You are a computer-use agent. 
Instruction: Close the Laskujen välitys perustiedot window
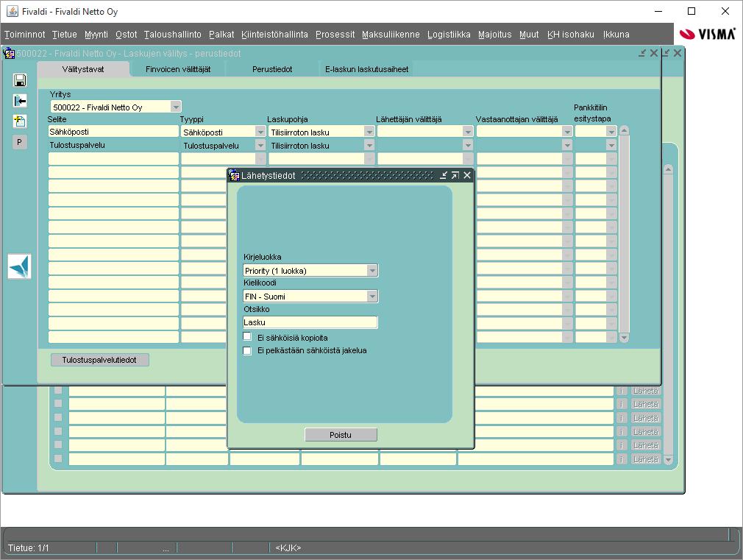point(653,53)
